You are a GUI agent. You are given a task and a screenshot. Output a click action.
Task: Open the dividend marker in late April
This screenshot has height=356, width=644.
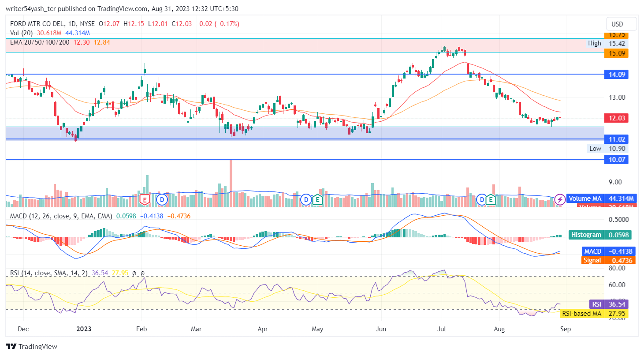(x=305, y=199)
